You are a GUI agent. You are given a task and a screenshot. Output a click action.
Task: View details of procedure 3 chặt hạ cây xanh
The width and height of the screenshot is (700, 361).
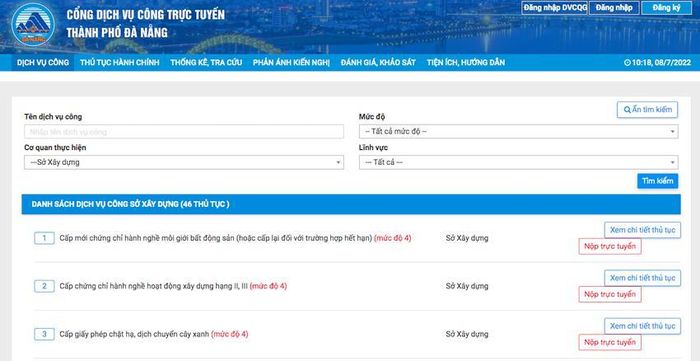[x=642, y=326]
